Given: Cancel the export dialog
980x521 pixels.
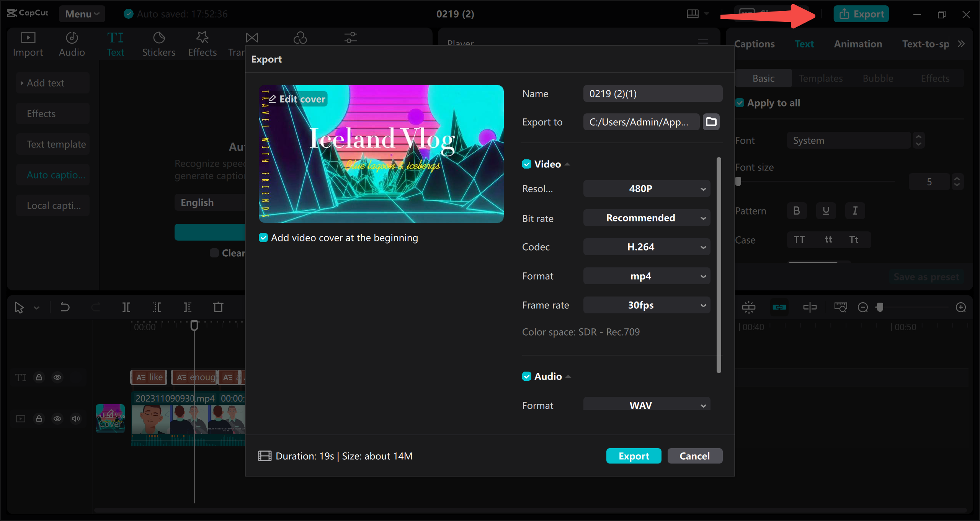Looking at the screenshot, I should [694, 456].
